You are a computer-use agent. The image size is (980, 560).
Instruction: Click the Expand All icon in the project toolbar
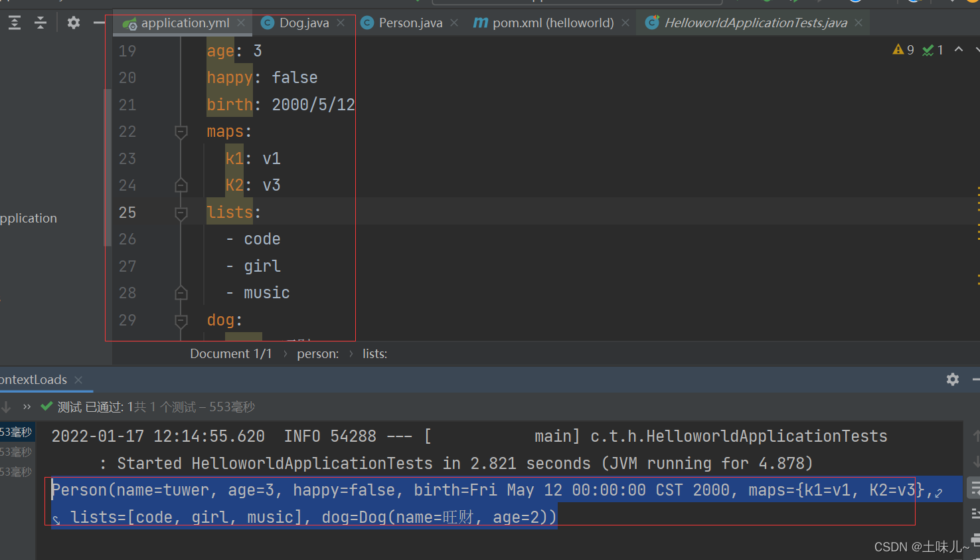(15, 23)
